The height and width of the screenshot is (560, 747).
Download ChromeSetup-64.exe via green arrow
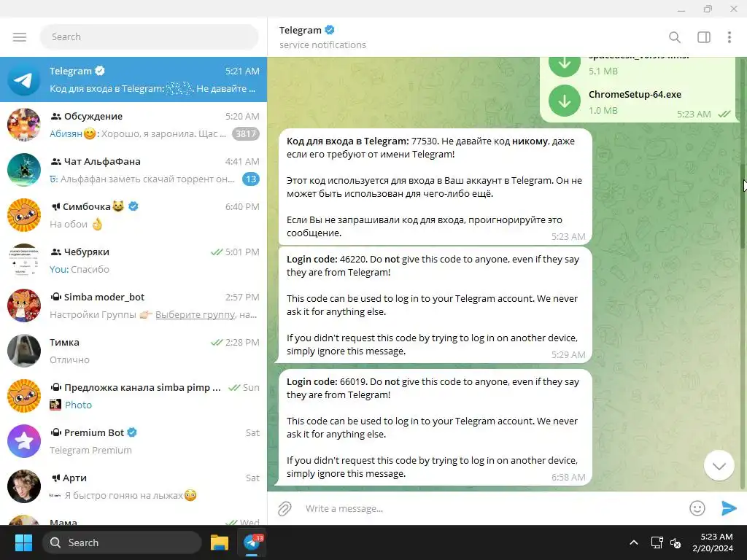tap(565, 101)
